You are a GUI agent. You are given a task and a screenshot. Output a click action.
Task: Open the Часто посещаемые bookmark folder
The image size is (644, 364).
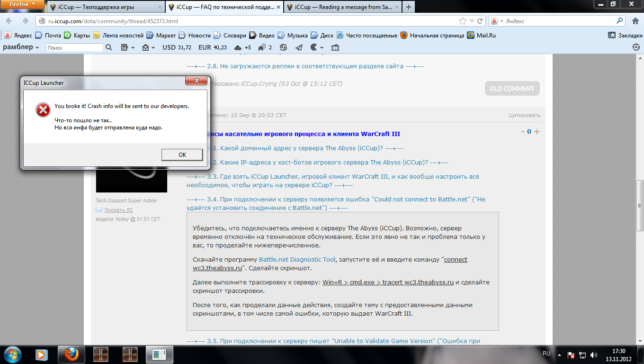367,35
